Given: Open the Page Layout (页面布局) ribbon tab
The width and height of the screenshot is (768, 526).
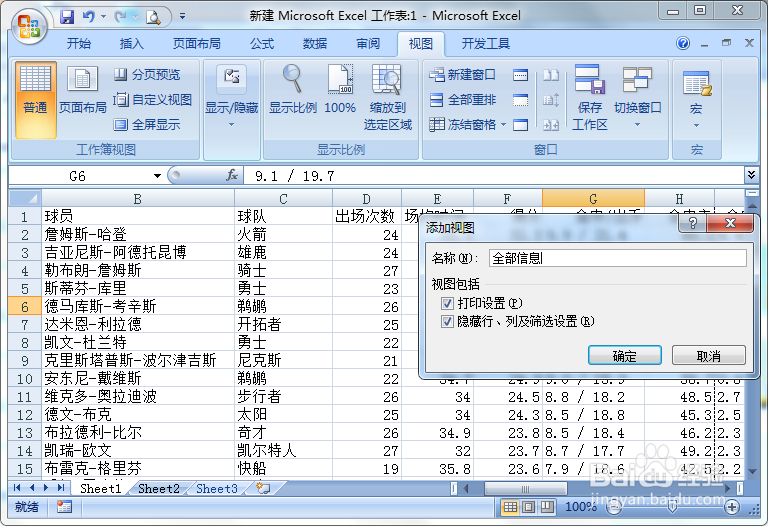Looking at the screenshot, I should click(x=196, y=44).
